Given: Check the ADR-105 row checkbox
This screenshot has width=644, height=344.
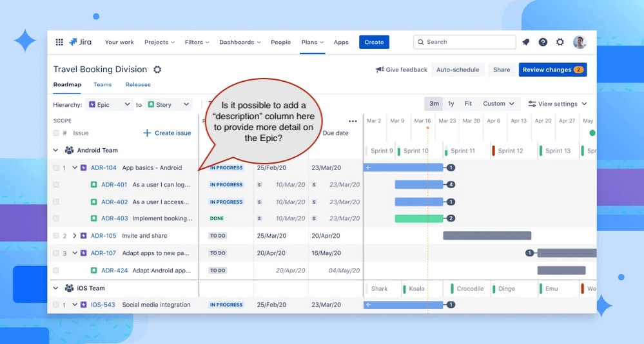Looking at the screenshot, I should pos(56,236).
